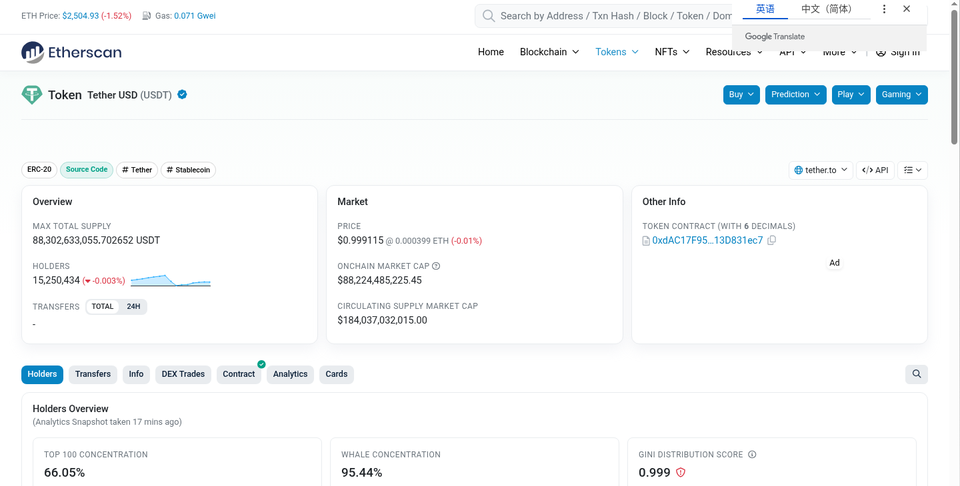
Task: Select English tab in Google Translate
Action: (765, 9)
